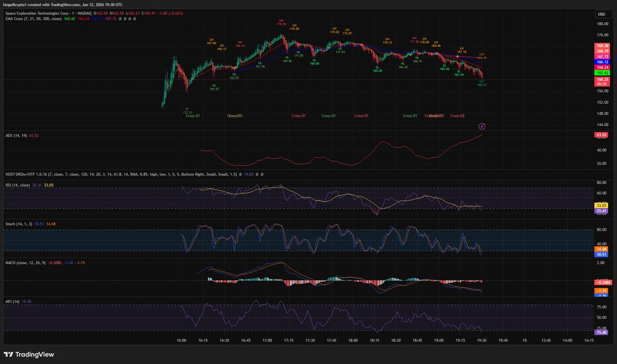Click the pink 167.72 price-axis label
Image resolution: width=617 pixels, height=364 pixels.
(602, 56)
